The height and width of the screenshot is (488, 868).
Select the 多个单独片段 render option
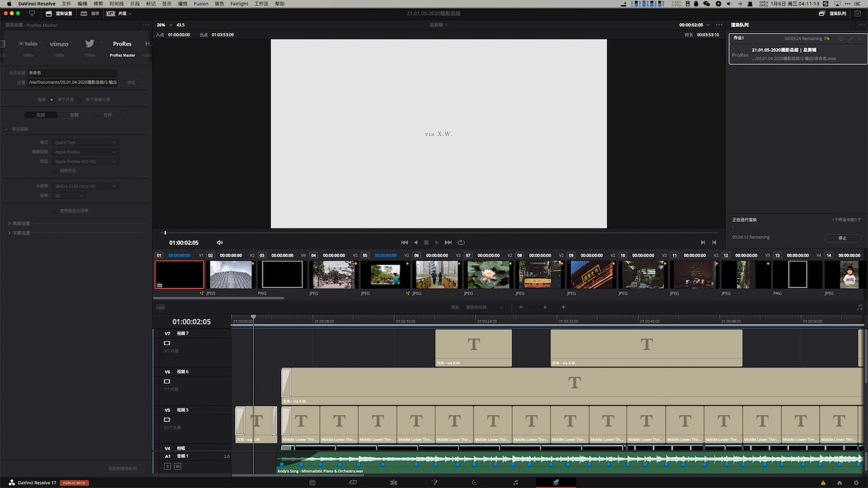[80, 99]
